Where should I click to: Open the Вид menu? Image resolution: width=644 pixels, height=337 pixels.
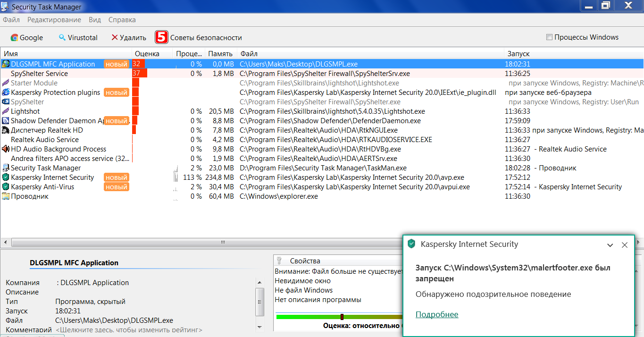pyautogui.click(x=95, y=20)
